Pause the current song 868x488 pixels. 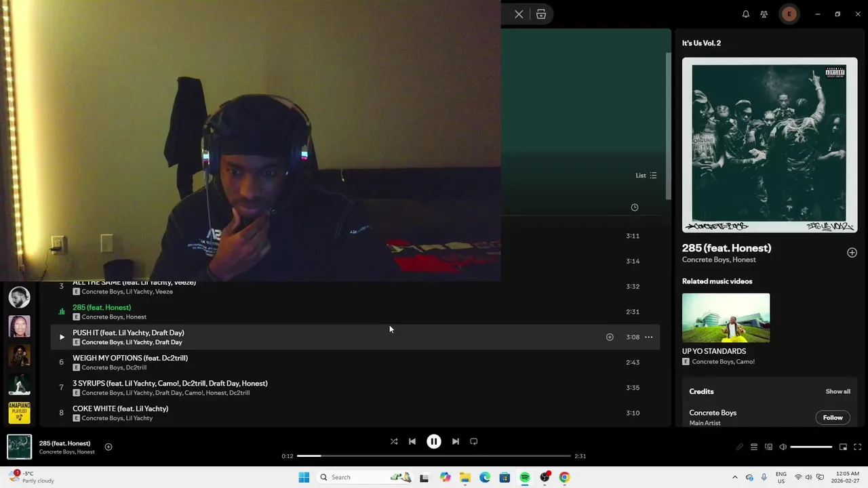coord(434,441)
